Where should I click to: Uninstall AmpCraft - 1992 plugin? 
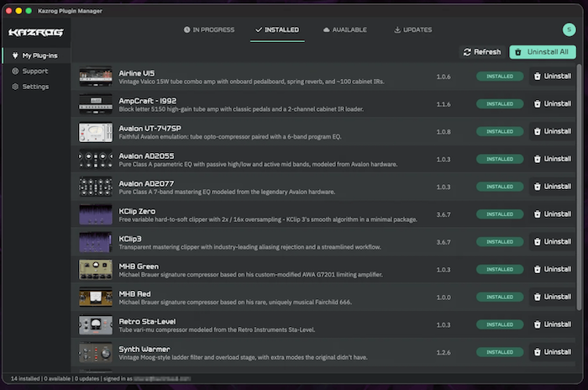[x=553, y=104]
